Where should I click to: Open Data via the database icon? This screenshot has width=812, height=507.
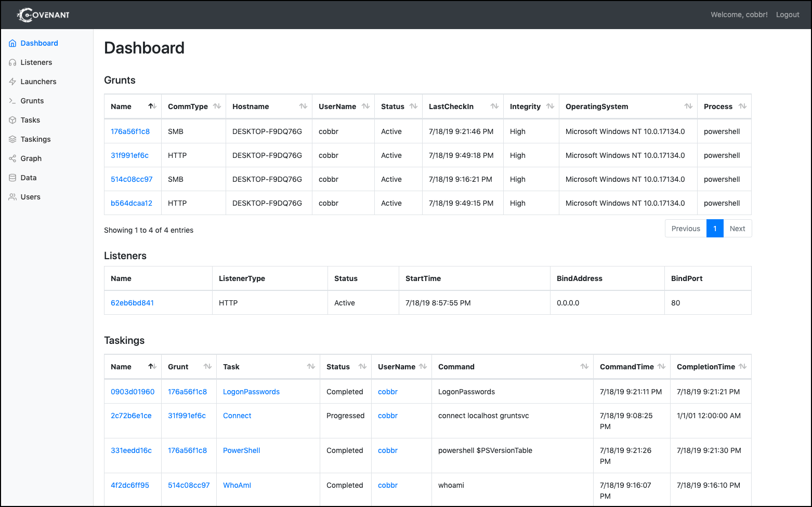tap(12, 178)
